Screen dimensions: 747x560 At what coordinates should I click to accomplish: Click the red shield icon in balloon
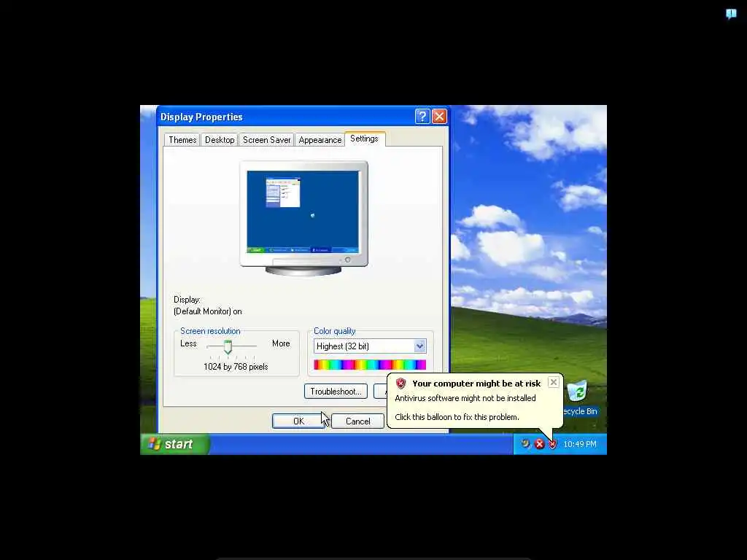(400, 384)
